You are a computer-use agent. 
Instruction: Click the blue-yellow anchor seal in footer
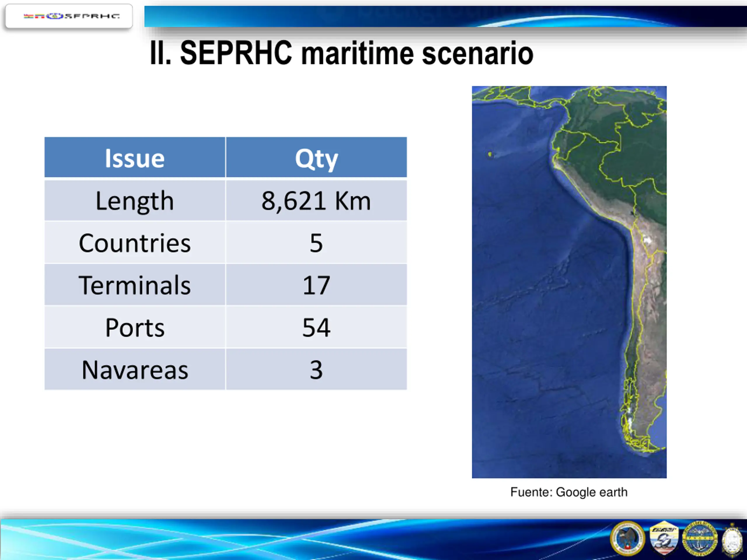point(699,539)
